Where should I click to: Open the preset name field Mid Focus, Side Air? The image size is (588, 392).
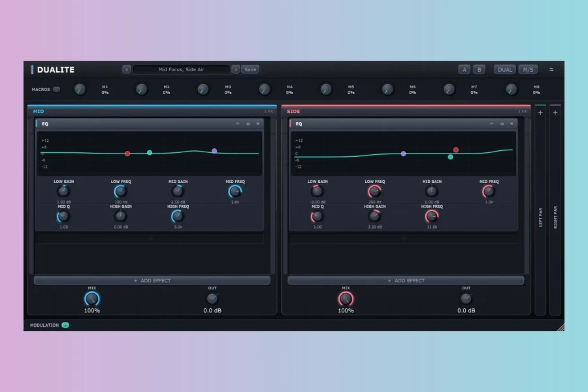(x=181, y=69)
